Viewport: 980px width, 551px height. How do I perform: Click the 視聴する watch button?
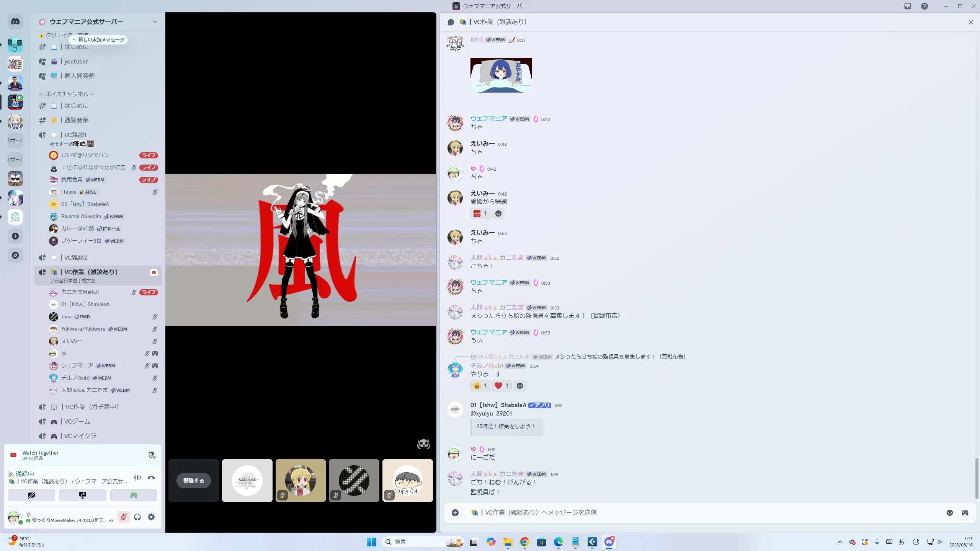pos(193,481)
